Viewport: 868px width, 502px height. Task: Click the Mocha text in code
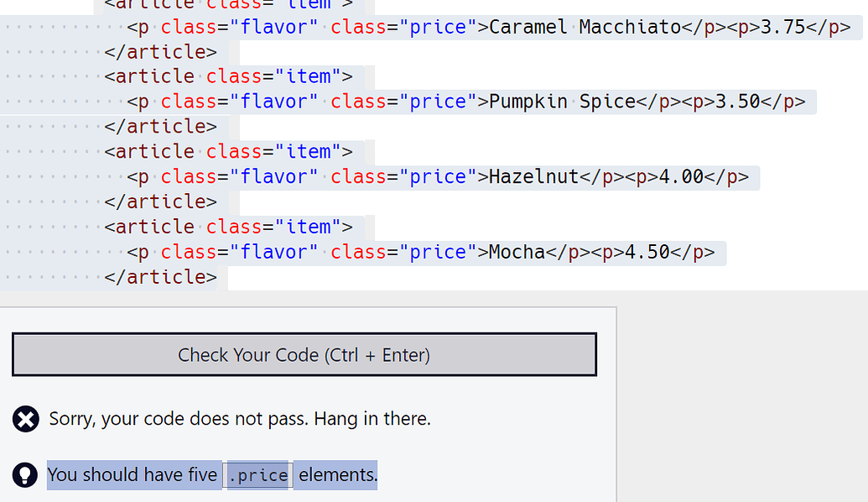pyautogui.click(x=517, y=252)
